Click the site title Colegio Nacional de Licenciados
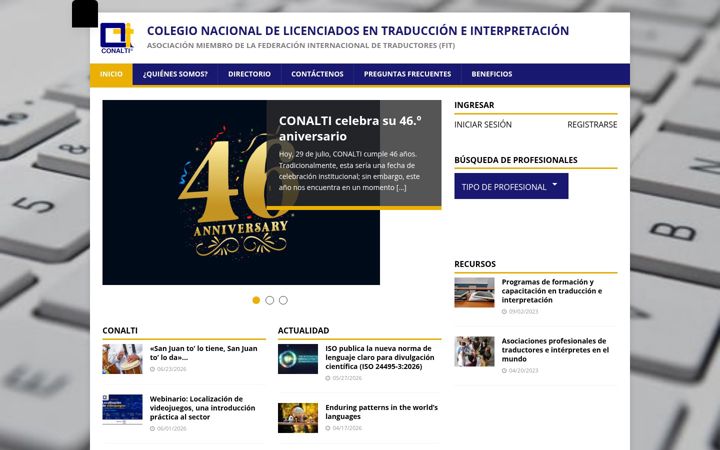This screenshot has height=450, width=720. coord(358,31)
